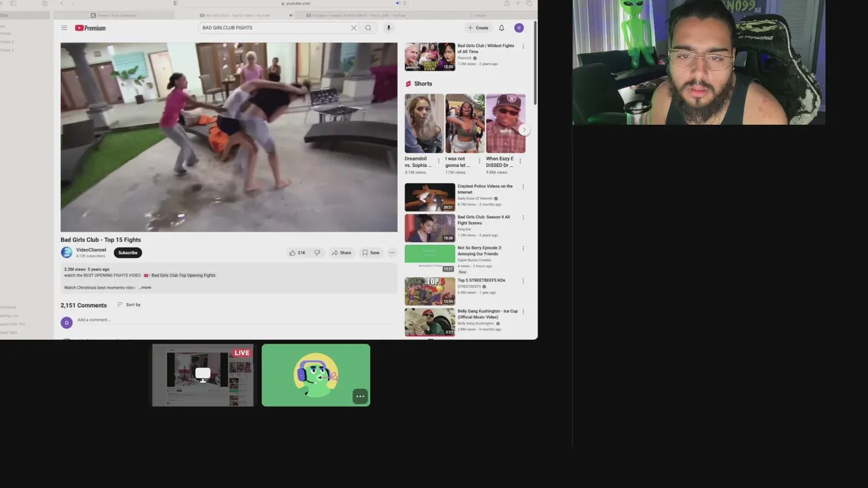Open Belly Gang Kushington Ice Cup thumbnail
868x488 pixels.
[x=430, y=322]
